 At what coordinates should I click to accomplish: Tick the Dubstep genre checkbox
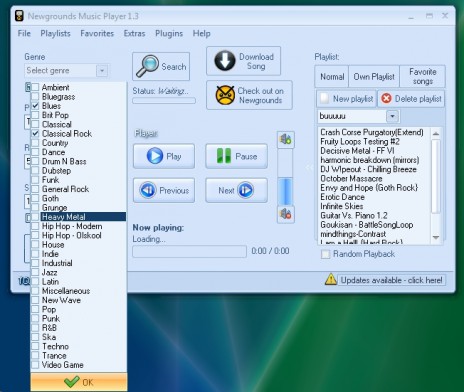tap(35, 171)
